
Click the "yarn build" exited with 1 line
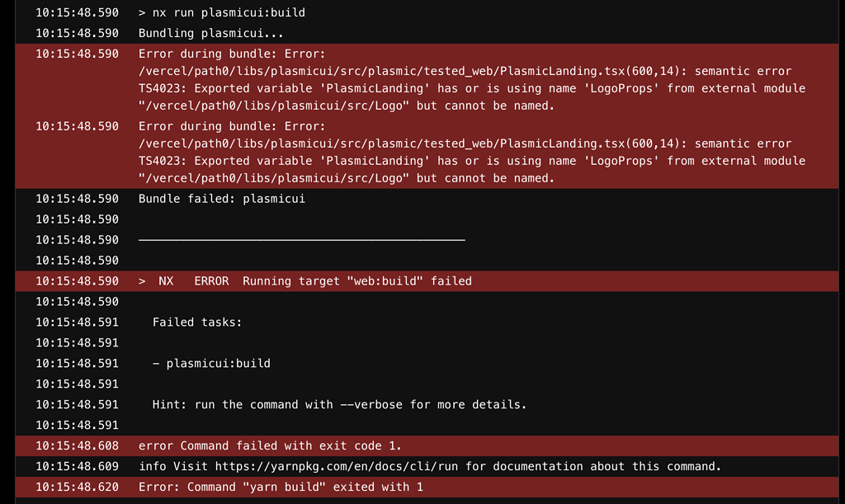(281, 488)
